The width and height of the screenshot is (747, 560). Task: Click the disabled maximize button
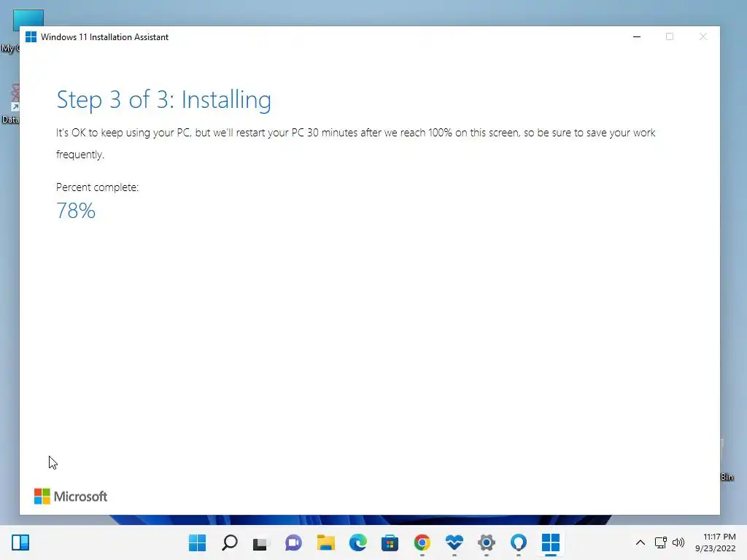pos(670,36)
